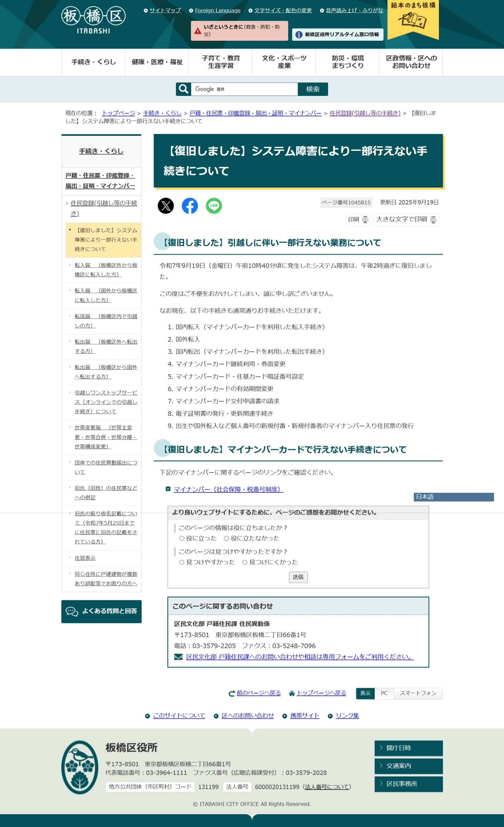Open 引越しワンストップサービス sidebar link
Screen dimensions: 504x827
(106, 402)
